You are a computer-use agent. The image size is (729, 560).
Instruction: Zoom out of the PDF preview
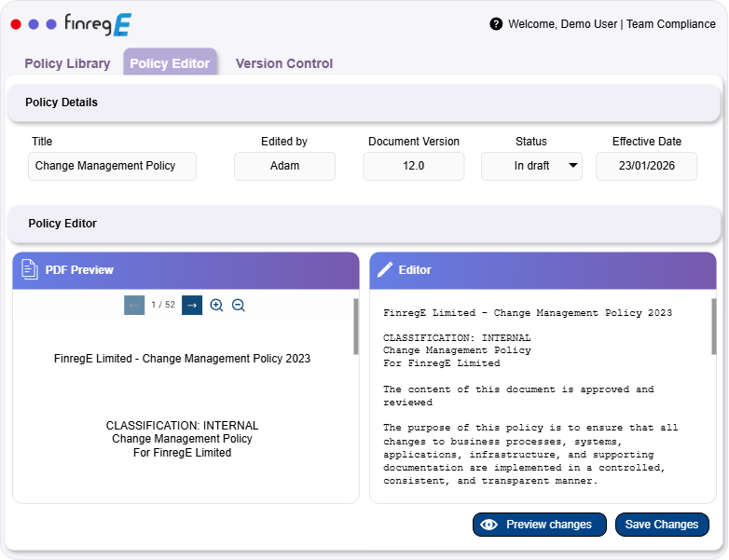(x=239, y=305)
